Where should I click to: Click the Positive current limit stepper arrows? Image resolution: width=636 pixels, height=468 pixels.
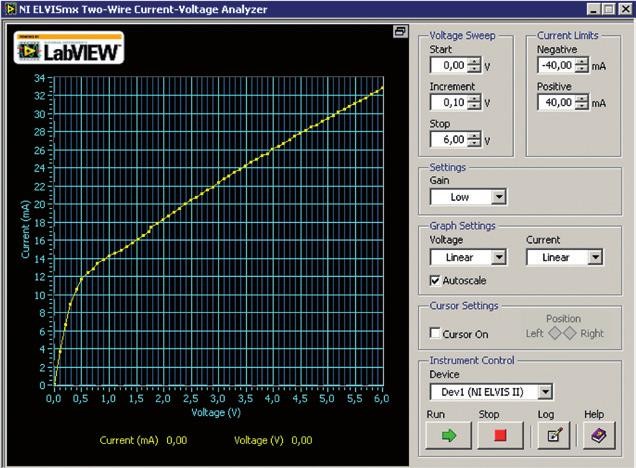tap(581, 102)
